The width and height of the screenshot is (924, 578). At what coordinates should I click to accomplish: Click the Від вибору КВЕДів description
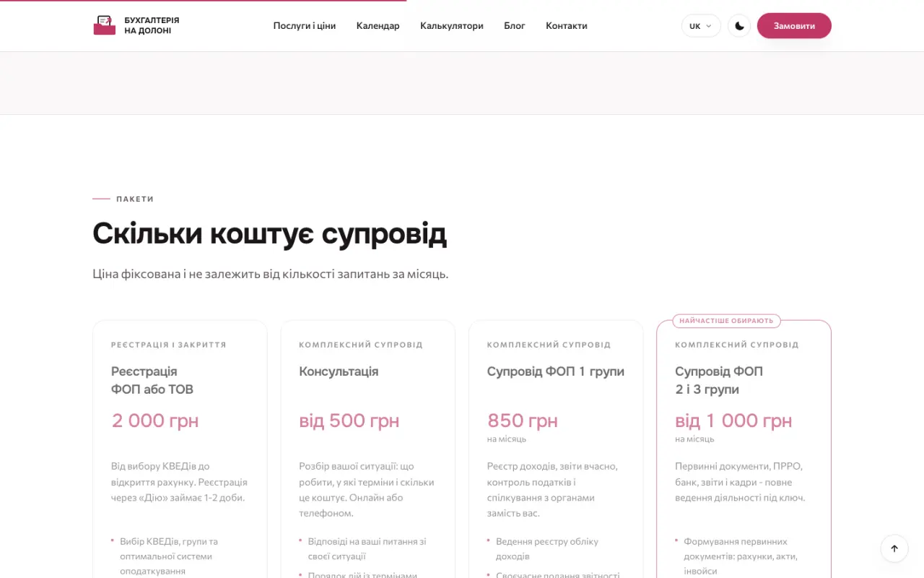click(x=179, y=482)
